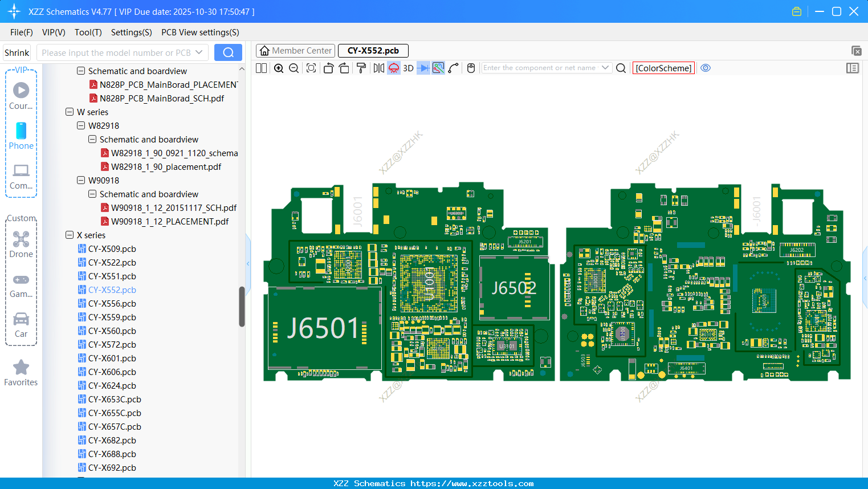
Task: Select the zoom in tool
Action: point(279,68)
